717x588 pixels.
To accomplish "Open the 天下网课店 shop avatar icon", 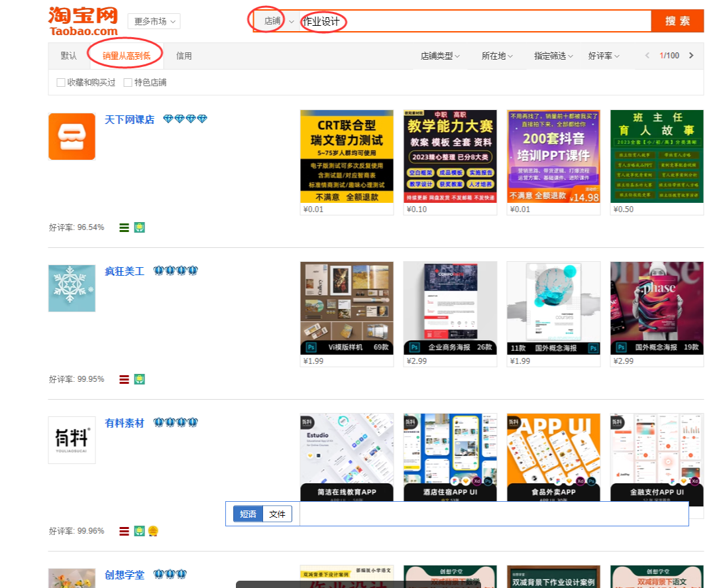I will [x=72, y=137].
